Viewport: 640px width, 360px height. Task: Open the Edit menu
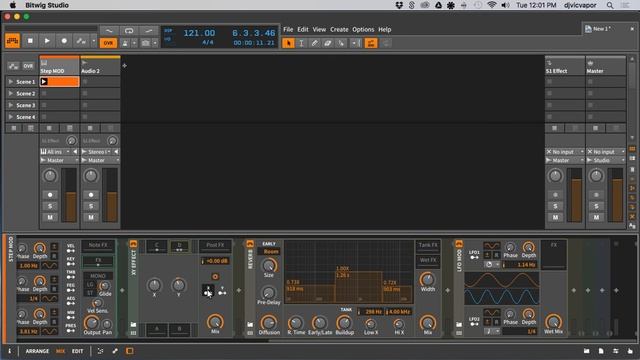pos(303,29)
